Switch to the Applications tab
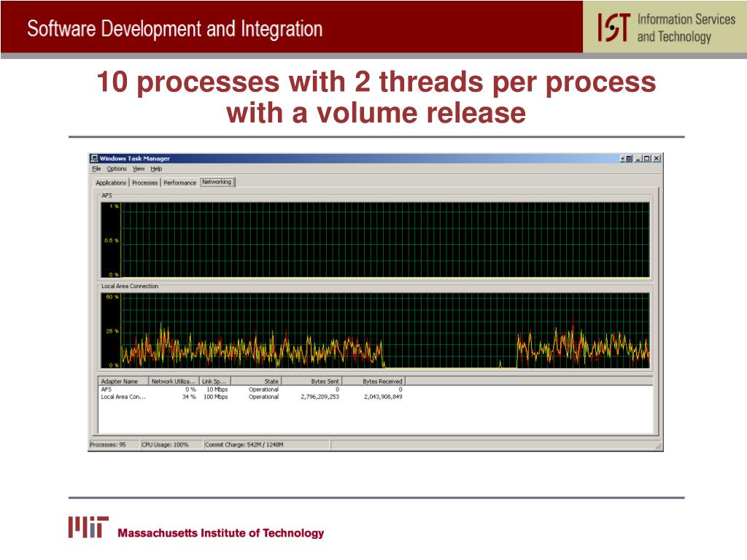Screen dimensions: 747x560 (111, 183)
